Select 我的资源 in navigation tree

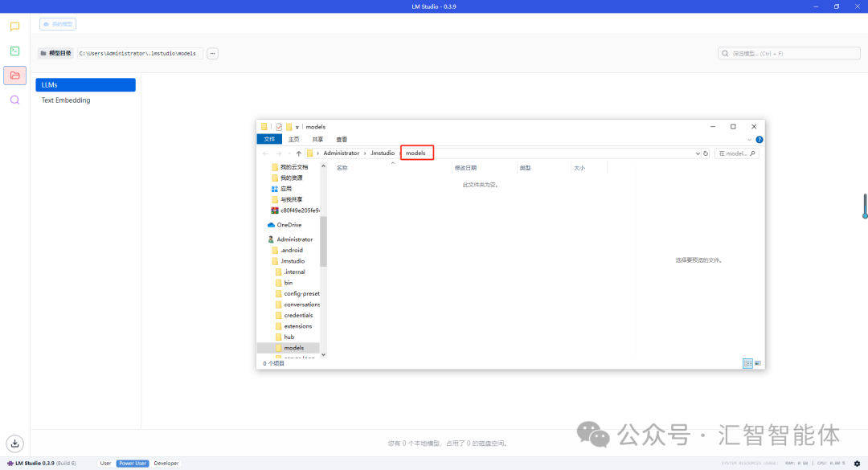tap(287, 178)
